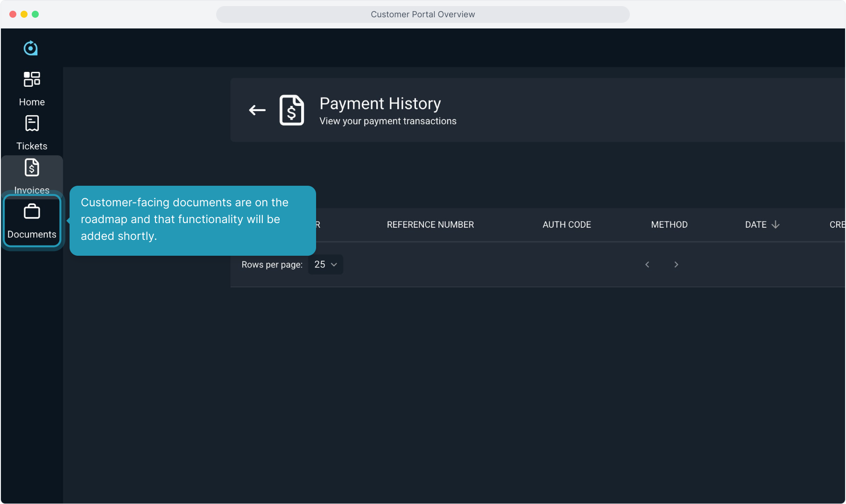Click the app logo icon in sidebar
This screenshot has height=504, width=846.
(31, 48)
